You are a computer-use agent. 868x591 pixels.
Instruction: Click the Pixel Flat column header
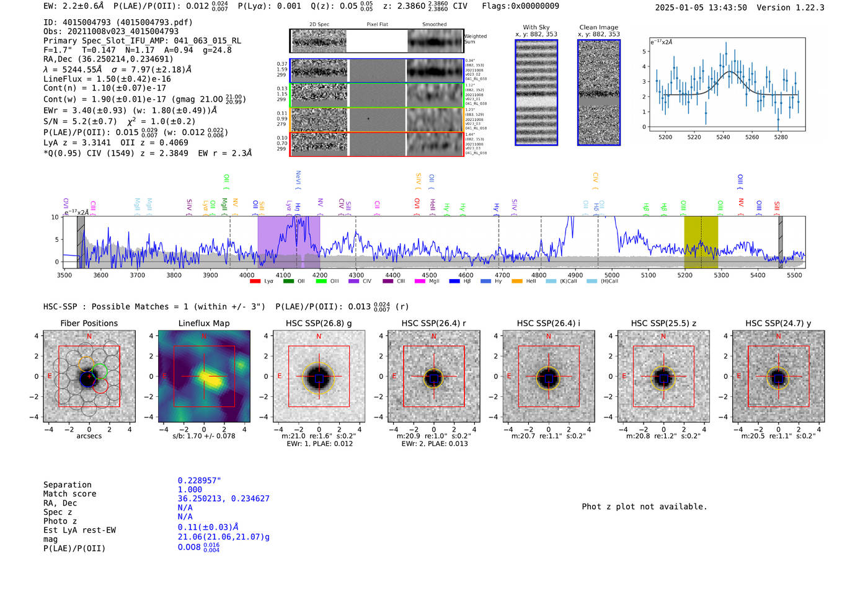pos(377,25)
